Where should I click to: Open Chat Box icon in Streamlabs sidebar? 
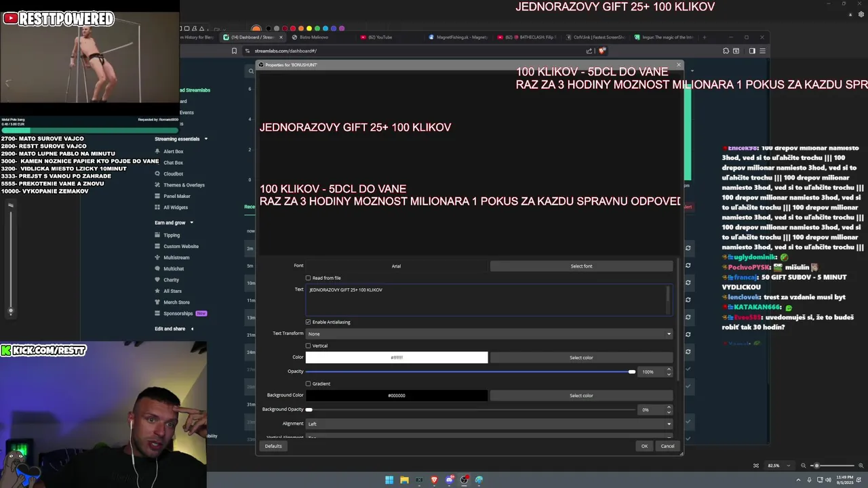tap(157, 163)
